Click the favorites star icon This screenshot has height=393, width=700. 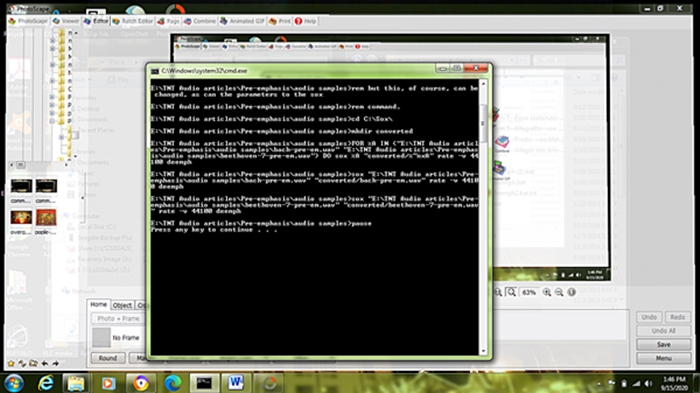[x=11, y=364]
